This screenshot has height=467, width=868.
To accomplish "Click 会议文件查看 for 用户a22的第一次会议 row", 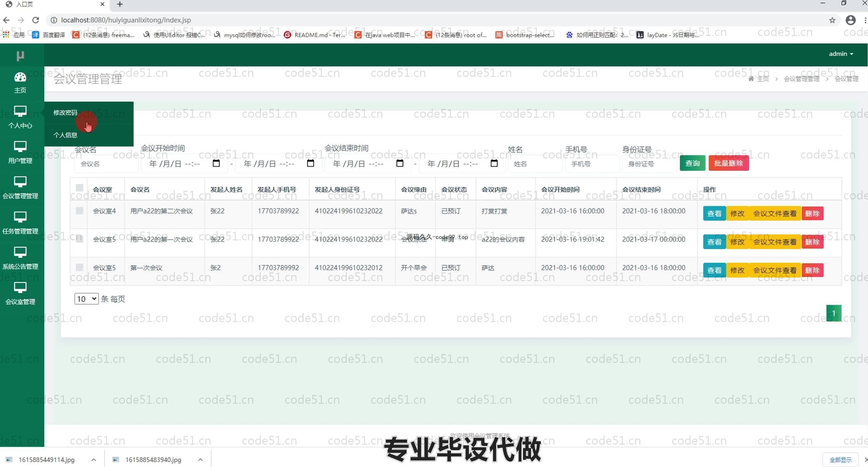I will [x=774, y=242].
